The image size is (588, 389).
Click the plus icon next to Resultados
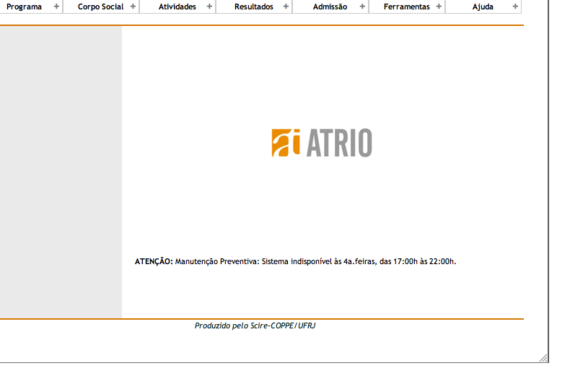click(x=286, y=6)
